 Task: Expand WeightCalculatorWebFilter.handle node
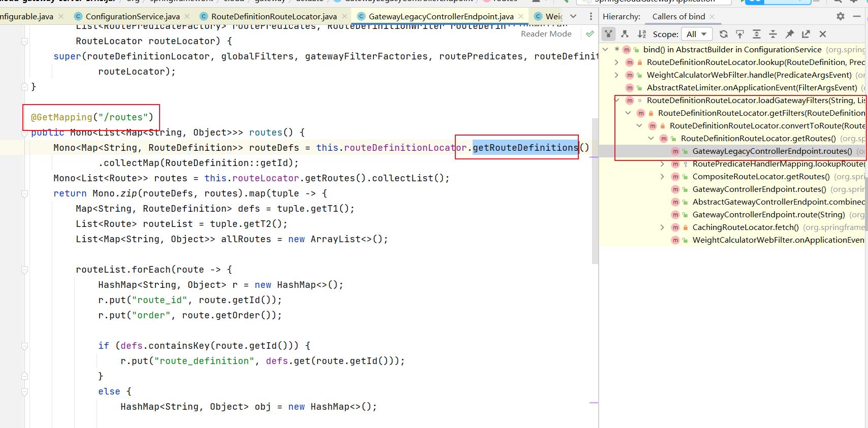pos(616,75)
